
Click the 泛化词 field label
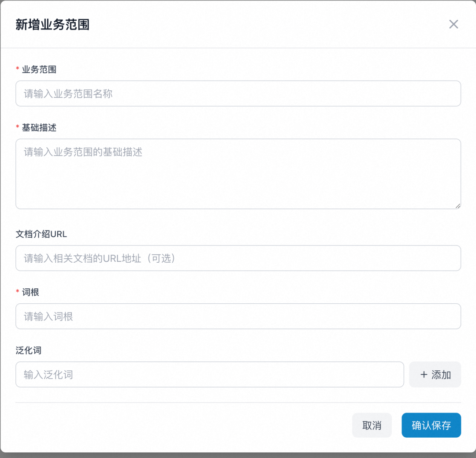[28, 350]
